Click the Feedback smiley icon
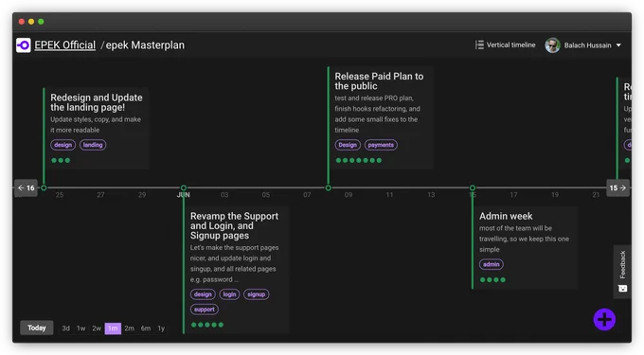The height and width of the screenshot is (355, 644). click(x=622, y=289)
